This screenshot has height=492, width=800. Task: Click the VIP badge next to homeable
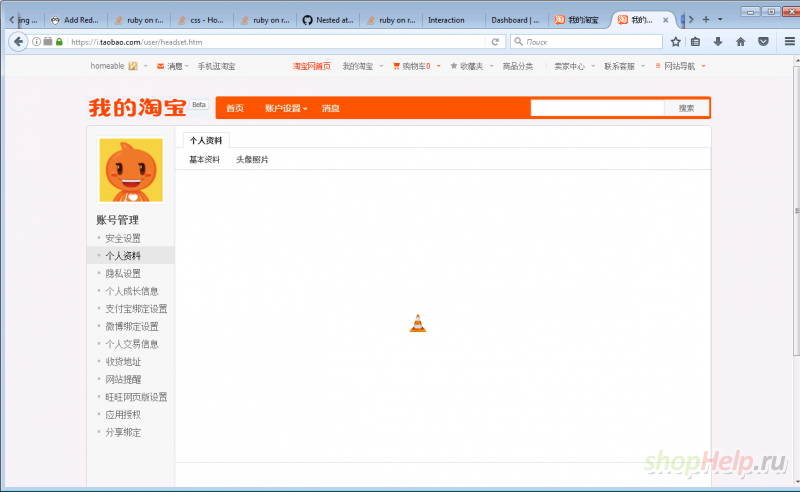point(133,66)
